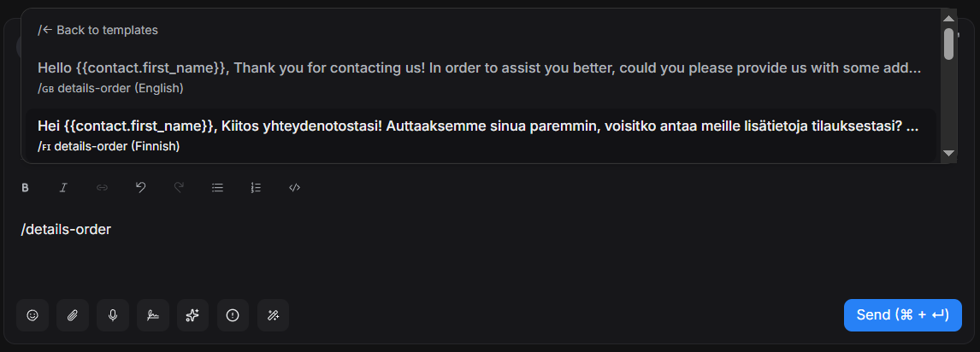Start voice recording with microphone icon
This screenshot has width=980, height=352.
[x=113, y=315]
